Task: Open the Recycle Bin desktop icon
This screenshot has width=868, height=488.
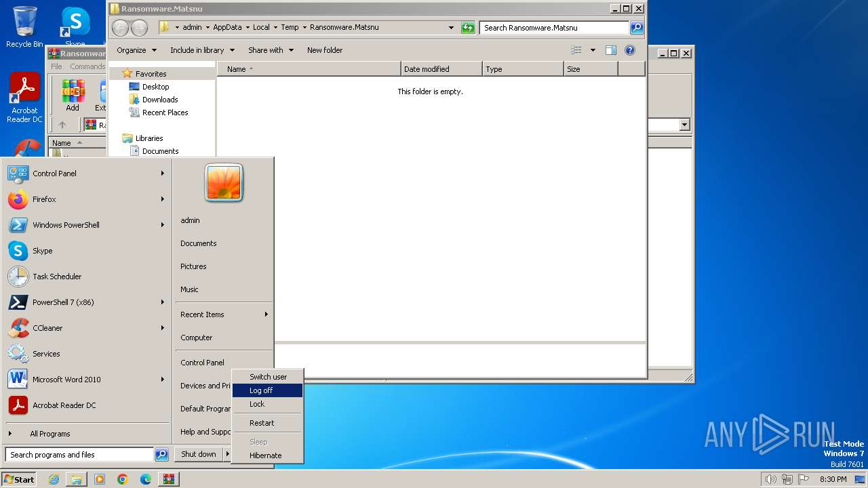Action: pyautogui.click(x=24, y=27)
